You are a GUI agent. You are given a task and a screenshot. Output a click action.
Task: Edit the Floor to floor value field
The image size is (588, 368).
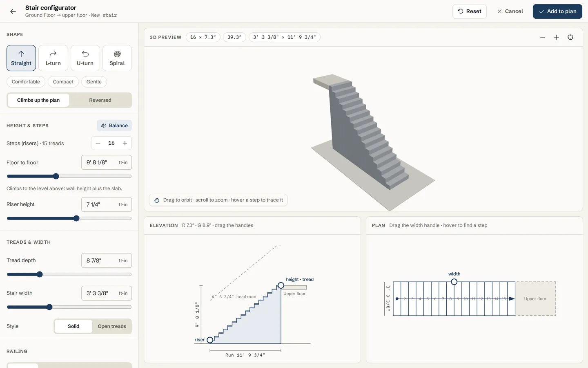coord(107,162)
